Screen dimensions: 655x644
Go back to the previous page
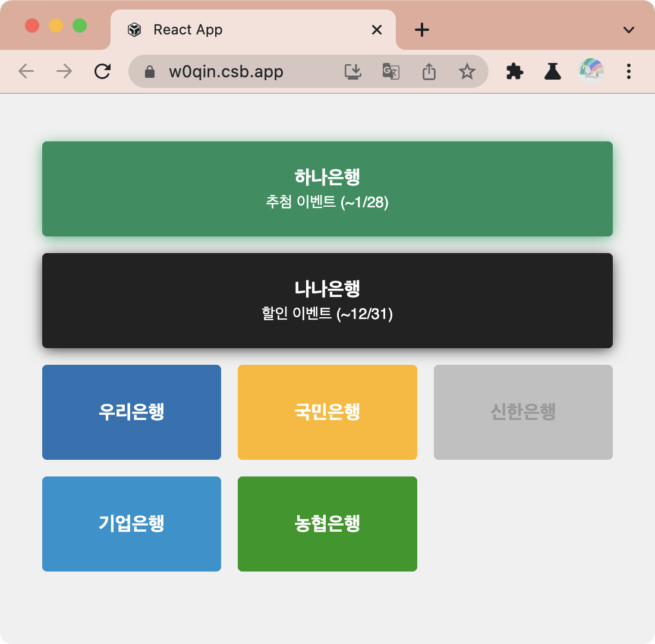[x=26, y=71]
